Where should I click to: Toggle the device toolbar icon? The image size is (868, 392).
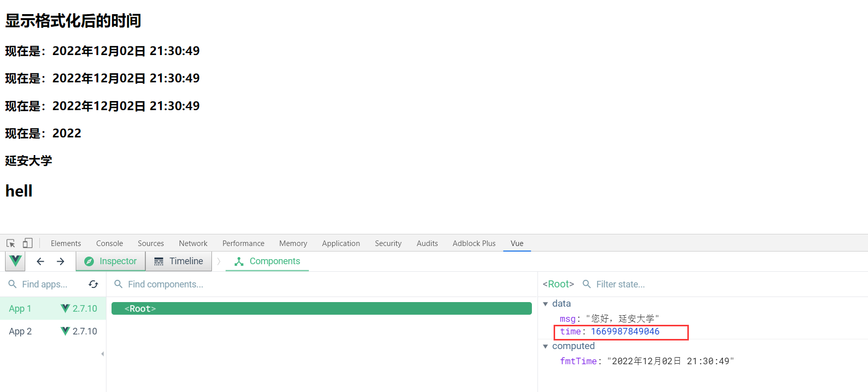click(x=28, y=243)
